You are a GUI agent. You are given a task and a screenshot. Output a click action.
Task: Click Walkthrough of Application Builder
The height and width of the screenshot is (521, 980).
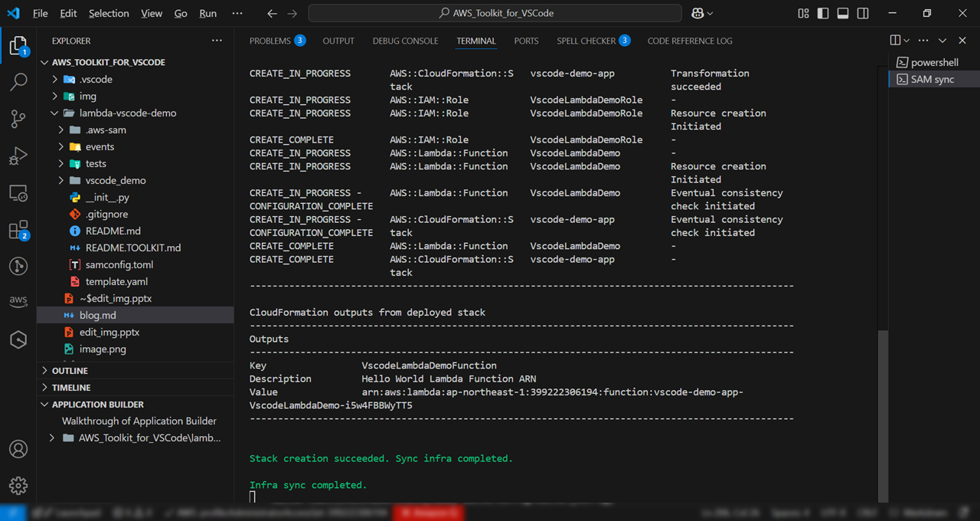(x=139, y=421)
